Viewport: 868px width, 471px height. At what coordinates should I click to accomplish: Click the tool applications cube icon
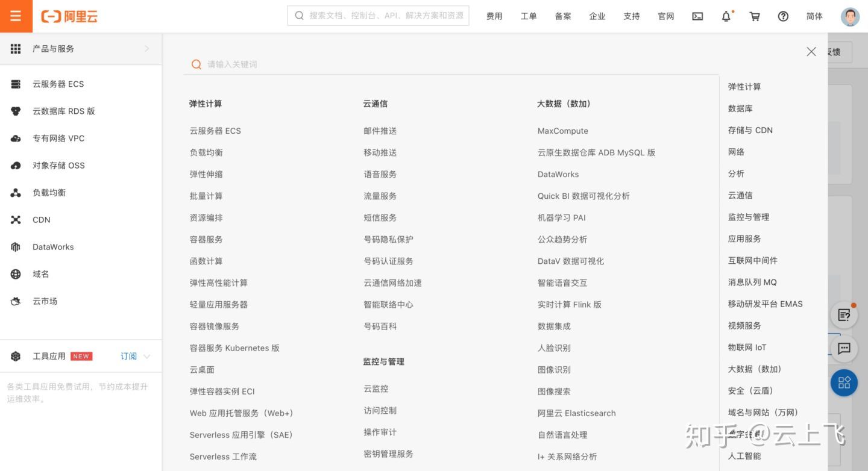click(x=16, y=356)
